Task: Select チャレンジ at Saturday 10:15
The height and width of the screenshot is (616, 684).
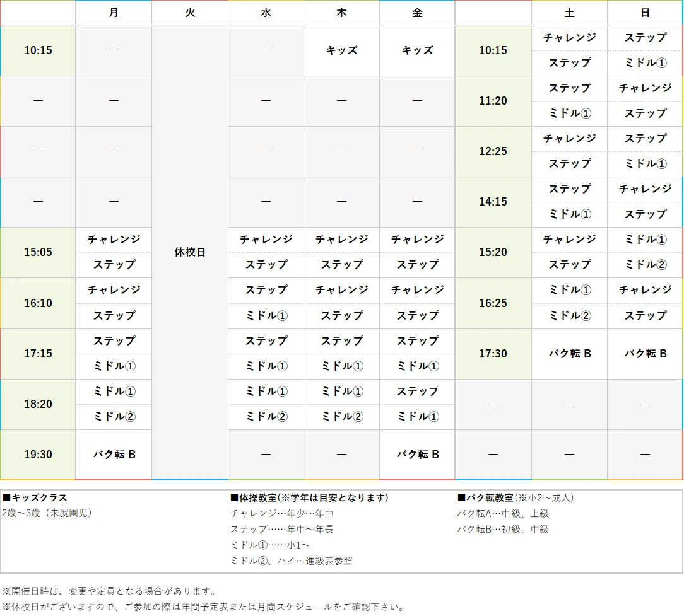Action: pos(569,38)
